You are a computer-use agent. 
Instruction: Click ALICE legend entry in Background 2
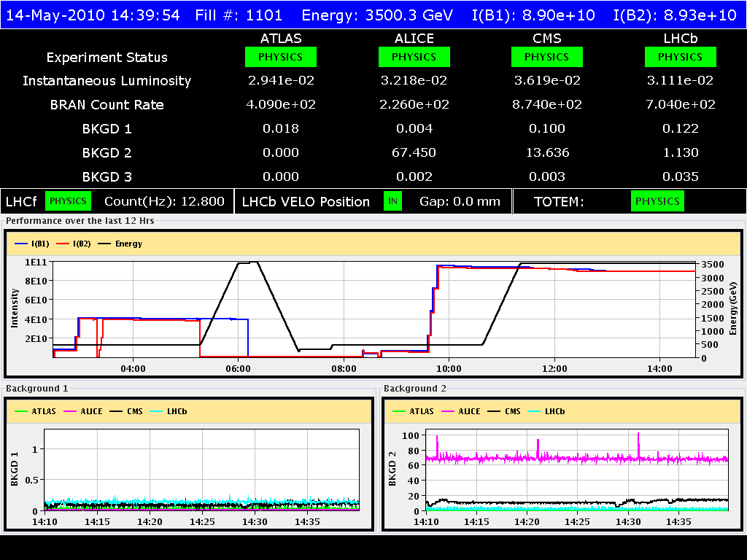[461, 411]
